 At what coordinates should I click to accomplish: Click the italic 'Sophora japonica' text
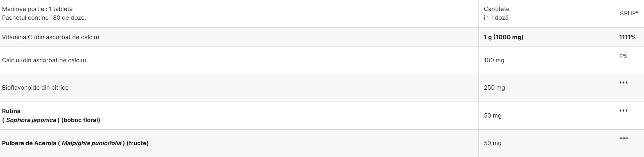tap(31, 120)
